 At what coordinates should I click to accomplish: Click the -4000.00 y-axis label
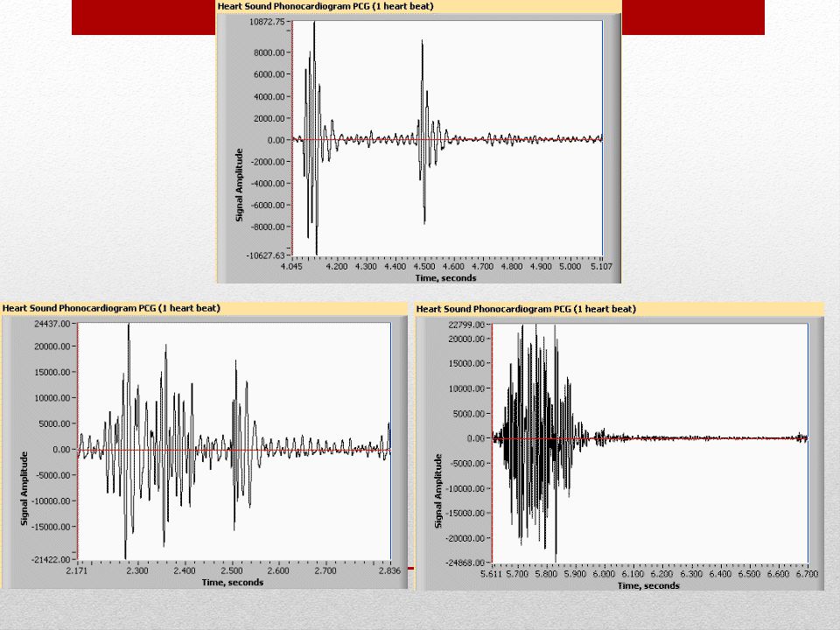click(268, 184)
